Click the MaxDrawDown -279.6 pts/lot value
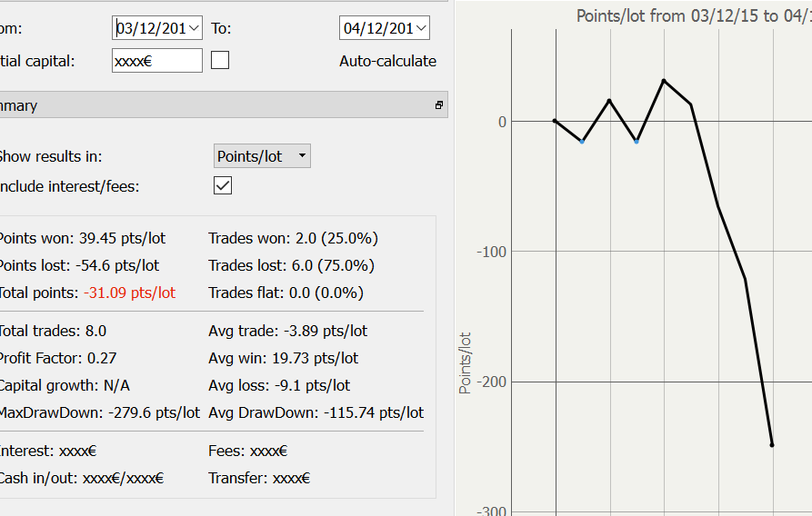This screenshot has height=516, width=812. coord(154,412)
